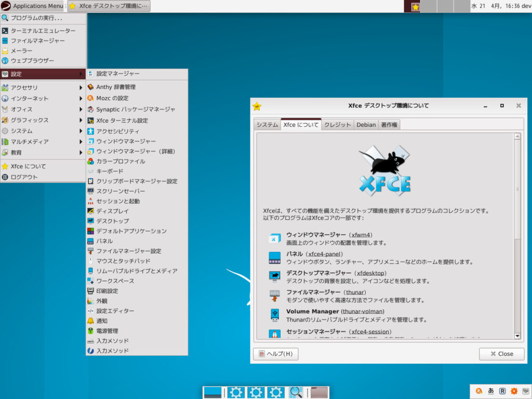The height and width of the screenshot is (399, 532).
Task: Click the orange gear icon in system tray
Action: click(514, 391)
